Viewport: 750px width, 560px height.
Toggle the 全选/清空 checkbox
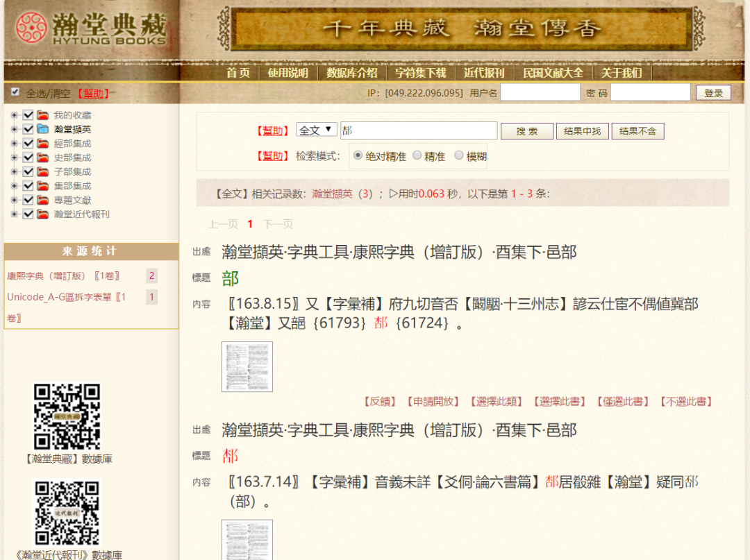[15, 92]
